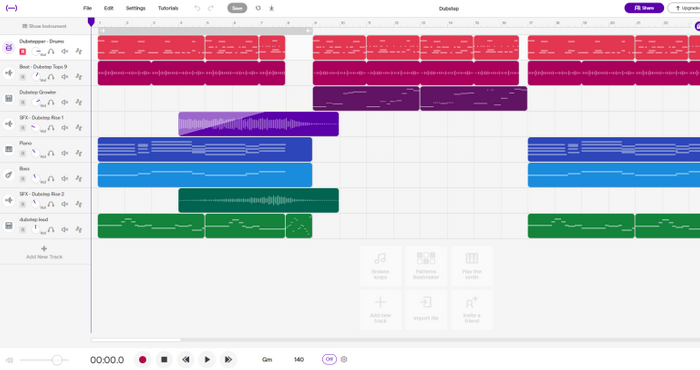Click the drum icon of Dubstepper Drums track
700x370 pixels.
8,47
